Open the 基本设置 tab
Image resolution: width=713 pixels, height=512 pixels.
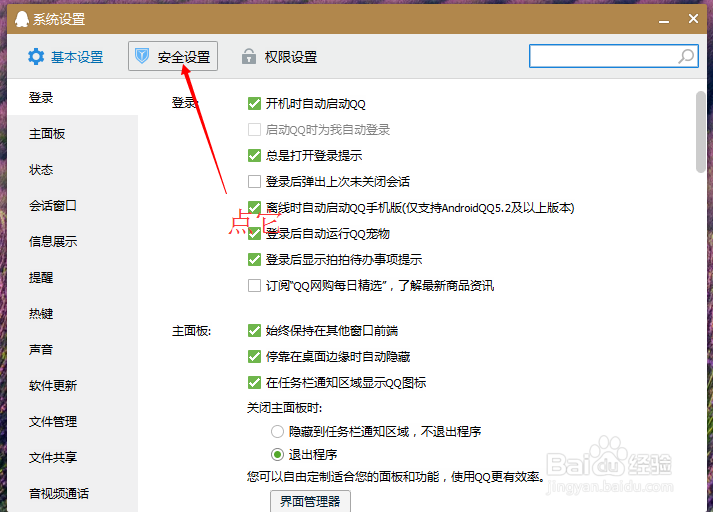click(x=66, y=57)
